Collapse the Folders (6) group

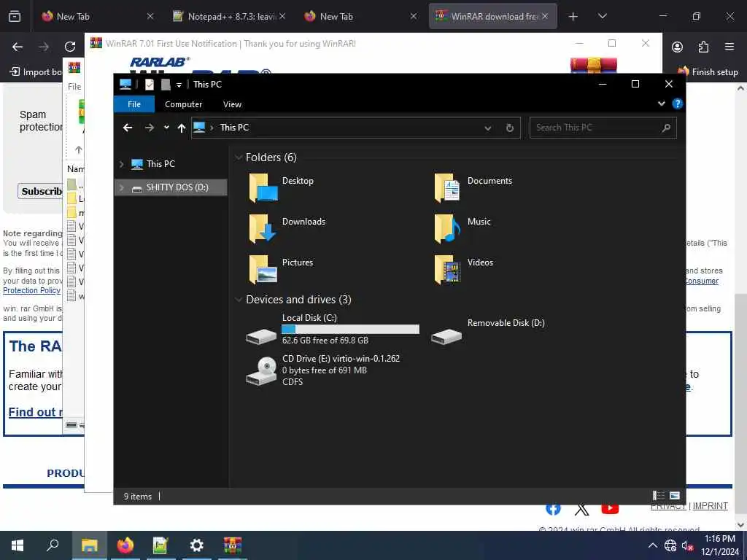point(239,157)
